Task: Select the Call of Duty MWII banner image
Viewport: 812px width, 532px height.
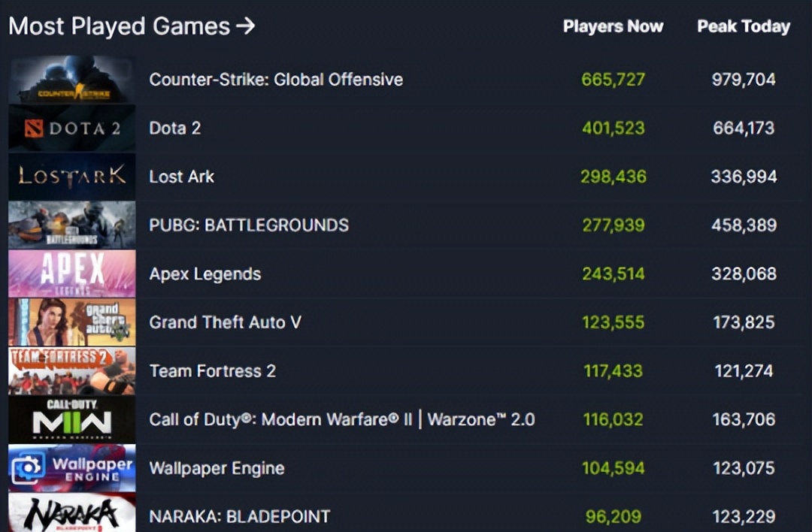Action: click(71, 419)
